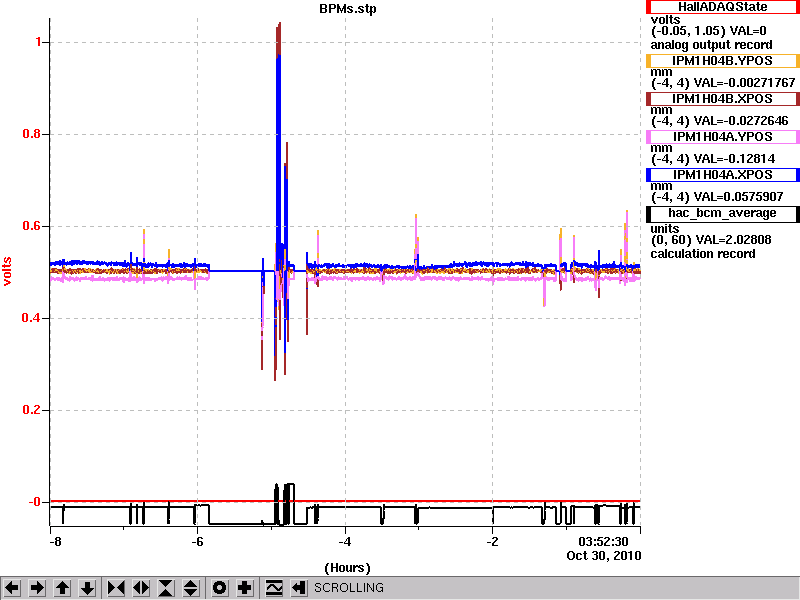Click the 'analog output record' description text
This screenshot has height=600, width=800.
point(711,45)
